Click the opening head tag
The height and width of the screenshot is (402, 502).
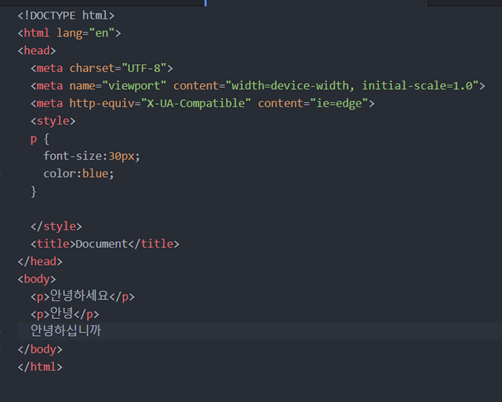(x=37, y=51)
